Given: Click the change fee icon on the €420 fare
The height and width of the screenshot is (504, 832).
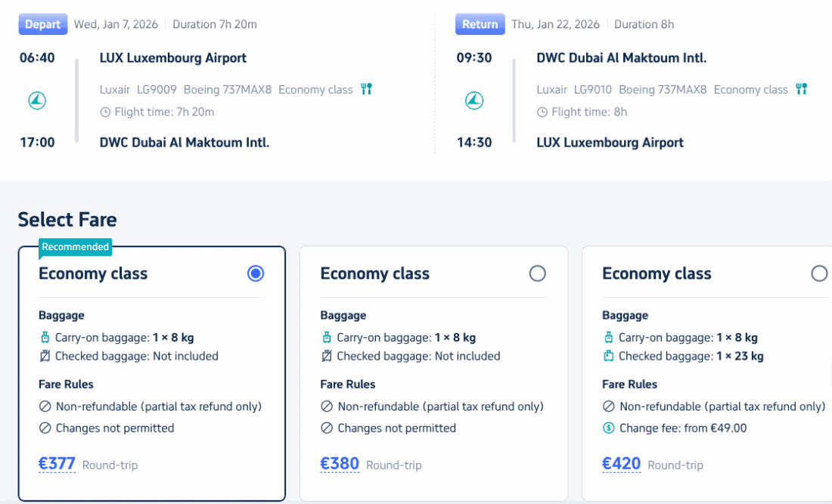Looking at the screenshot, I should (x=608, y=428).
